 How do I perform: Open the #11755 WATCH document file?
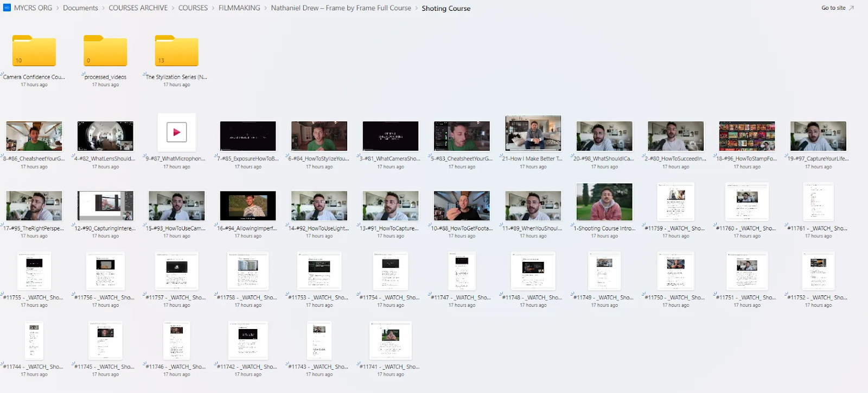point(34,271)
